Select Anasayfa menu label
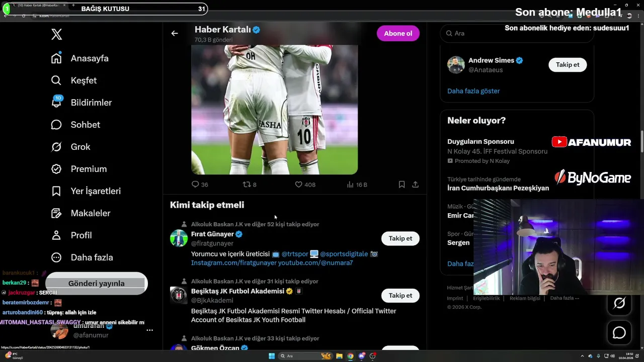The height and width of the screenshot is (362, 644). pyautogui.click(x=90, y=58)
